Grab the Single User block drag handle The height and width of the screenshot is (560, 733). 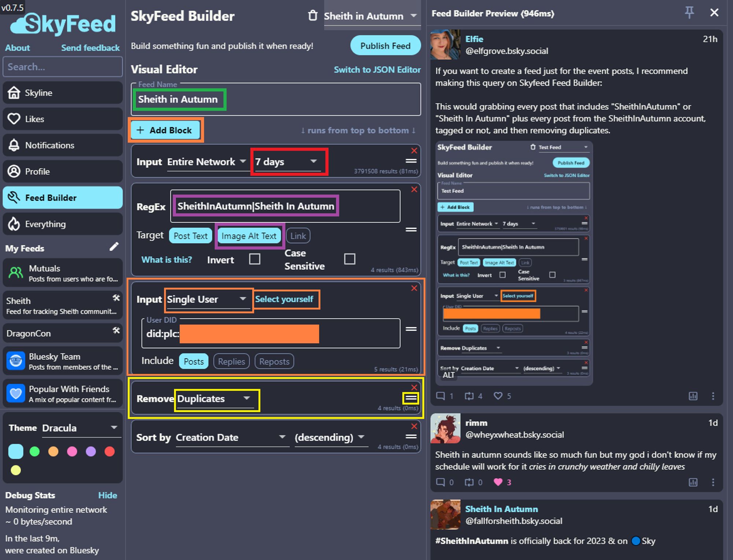411,329
